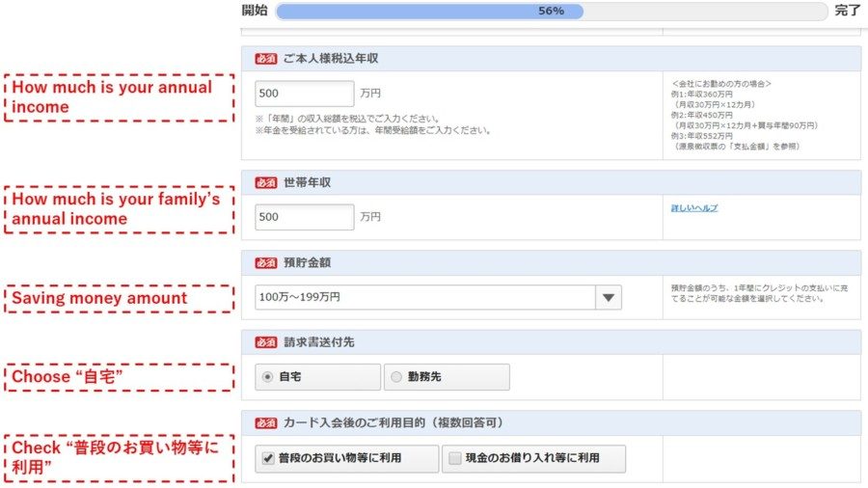This screenshot has height=488, width=868.
Task: Click the 完了 label at progress end
Action: 847,12
